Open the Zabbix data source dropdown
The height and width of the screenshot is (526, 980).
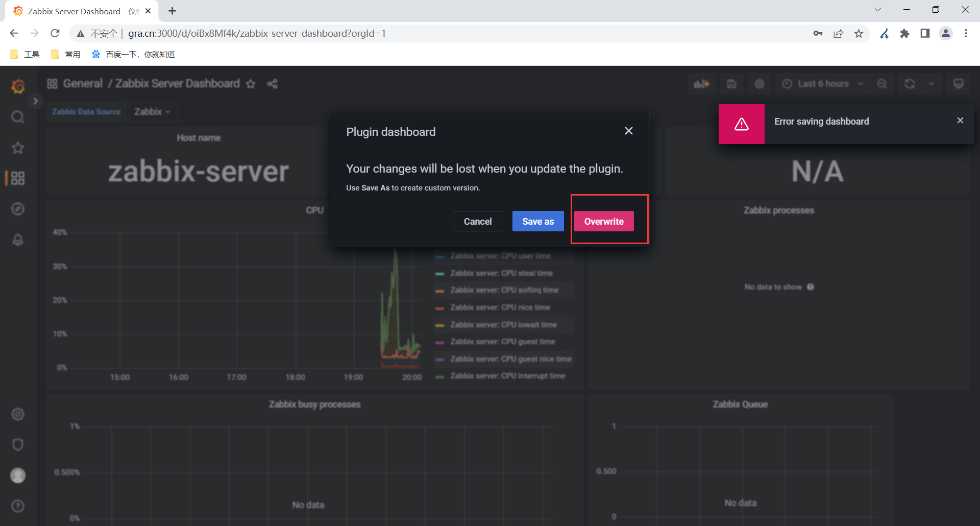point(152,111)
